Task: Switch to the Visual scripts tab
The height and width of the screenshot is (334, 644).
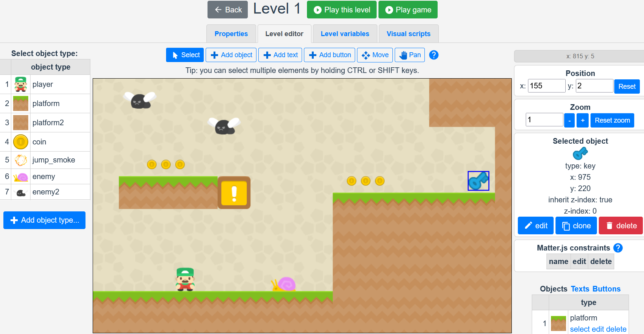Action: tap(408, 34)
